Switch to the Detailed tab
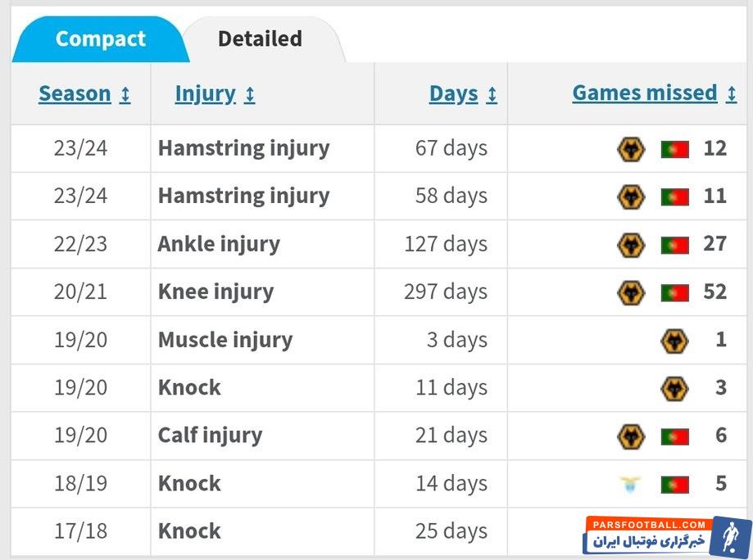This screenshot has width=753, height=560. point(260,39)
